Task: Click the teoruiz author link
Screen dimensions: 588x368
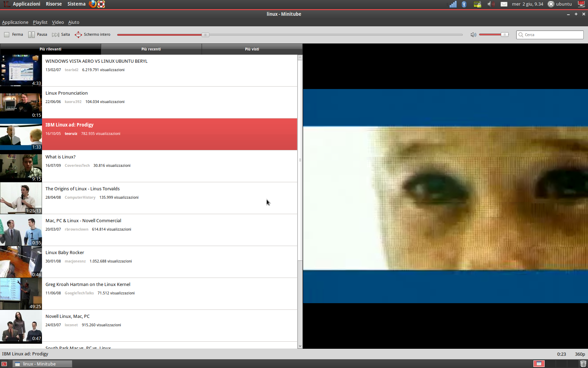Action: [x=71, y=134]
